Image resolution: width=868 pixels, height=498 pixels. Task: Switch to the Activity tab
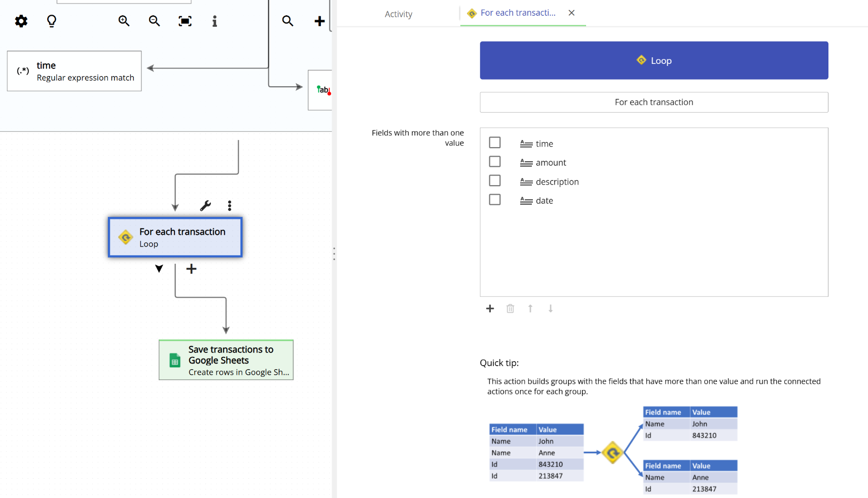click(x=399, y=14)
